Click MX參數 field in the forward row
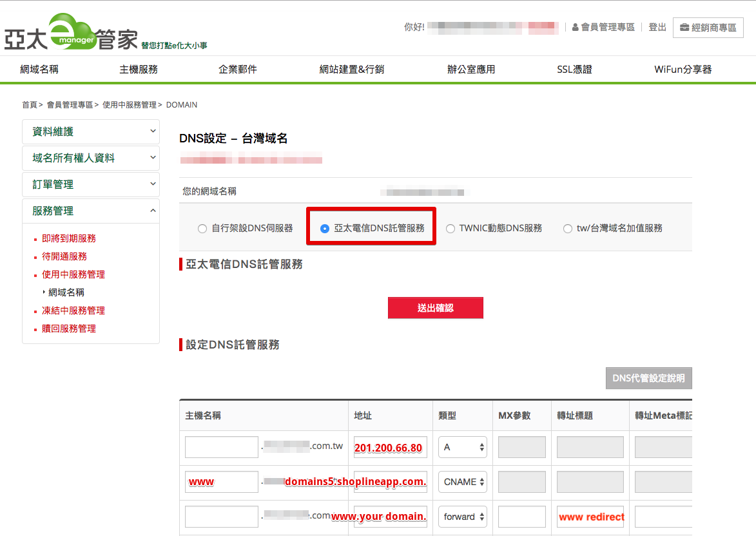Viewport: 756px width, 536px height. [x=521, y=517]
